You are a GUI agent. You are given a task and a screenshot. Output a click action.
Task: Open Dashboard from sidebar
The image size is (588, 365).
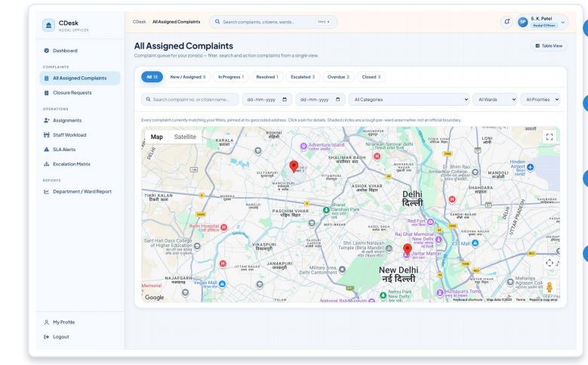pyautogui.click(x=80, y=51)
